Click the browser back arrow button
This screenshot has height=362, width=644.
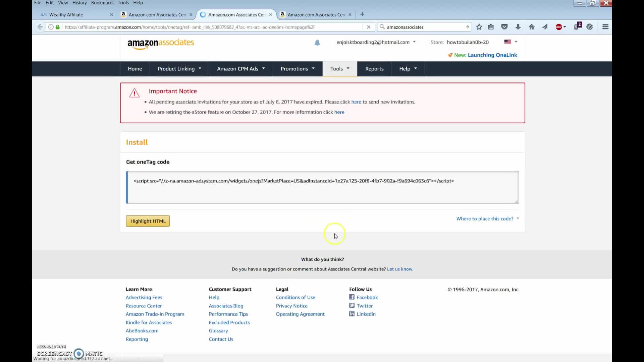tap(40, 27)
